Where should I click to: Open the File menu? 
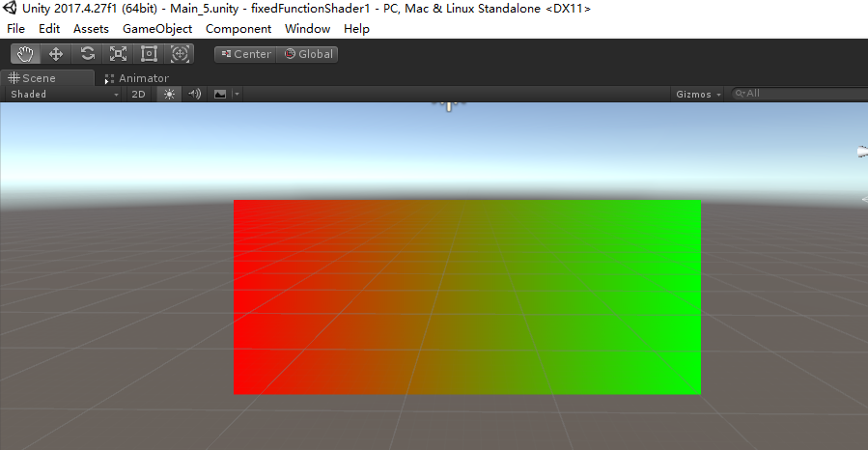pyautogui.click(x=15, y=29)
